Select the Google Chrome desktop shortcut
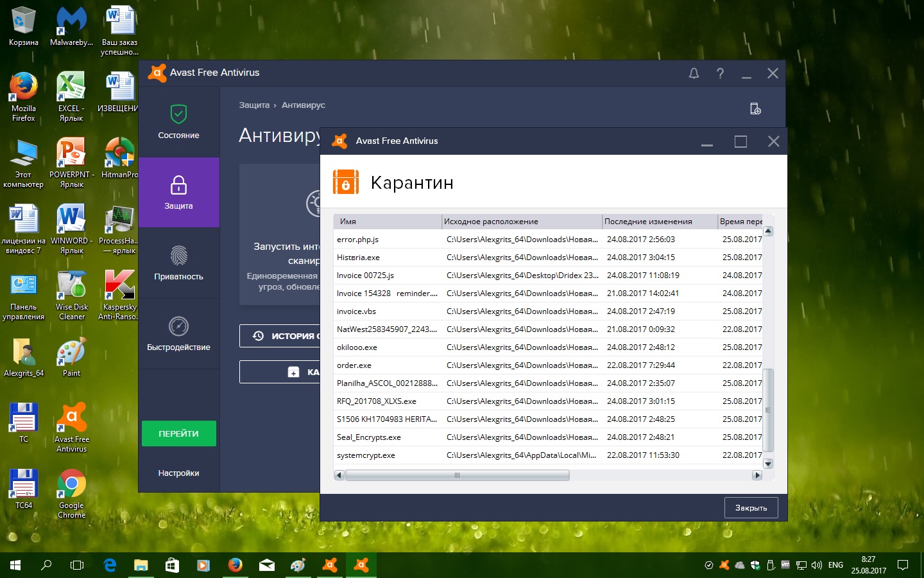 pyautogui.click(x=71, y=494)
